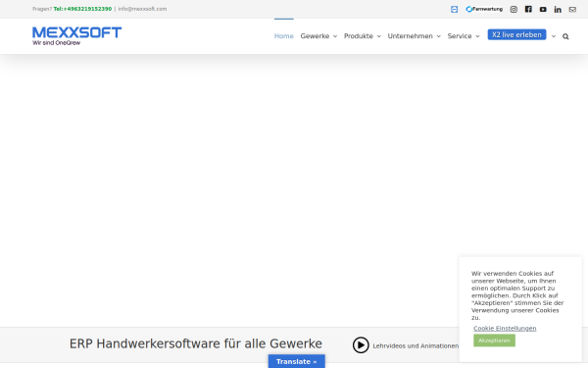Click the MEXXSOFT logo
Screen dimensions: 588x368
coord(76,36)
